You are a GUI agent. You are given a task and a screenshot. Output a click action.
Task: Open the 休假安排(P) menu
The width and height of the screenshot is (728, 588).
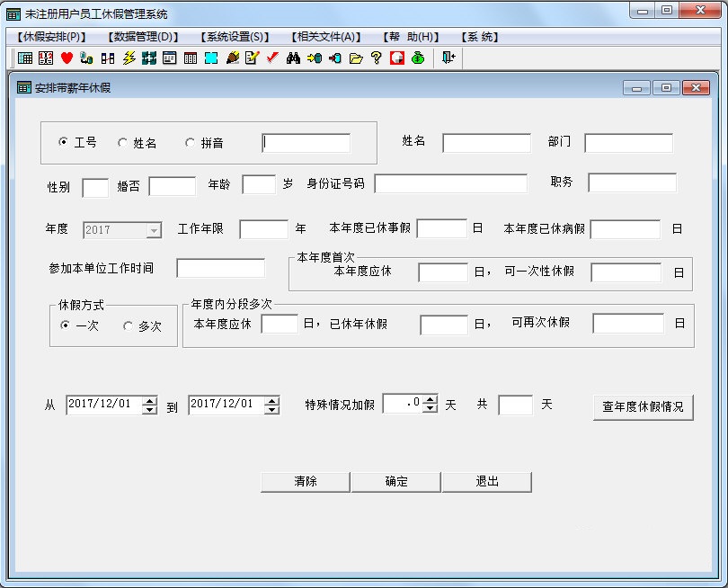(x=51, y=37)
